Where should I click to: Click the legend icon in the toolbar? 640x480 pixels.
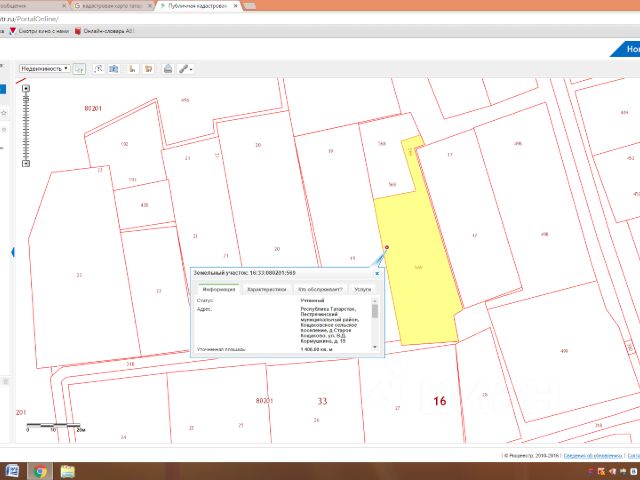(x=147, y=69)
